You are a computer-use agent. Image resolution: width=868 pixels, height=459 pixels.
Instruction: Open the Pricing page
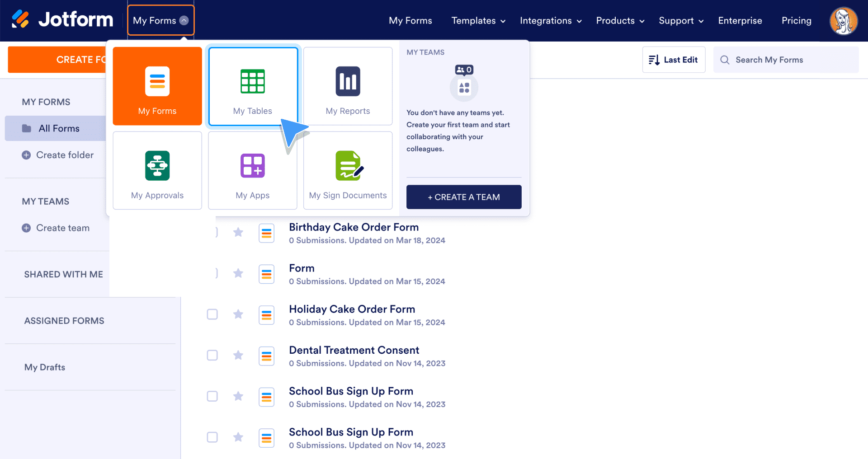[x=796, y=21]
